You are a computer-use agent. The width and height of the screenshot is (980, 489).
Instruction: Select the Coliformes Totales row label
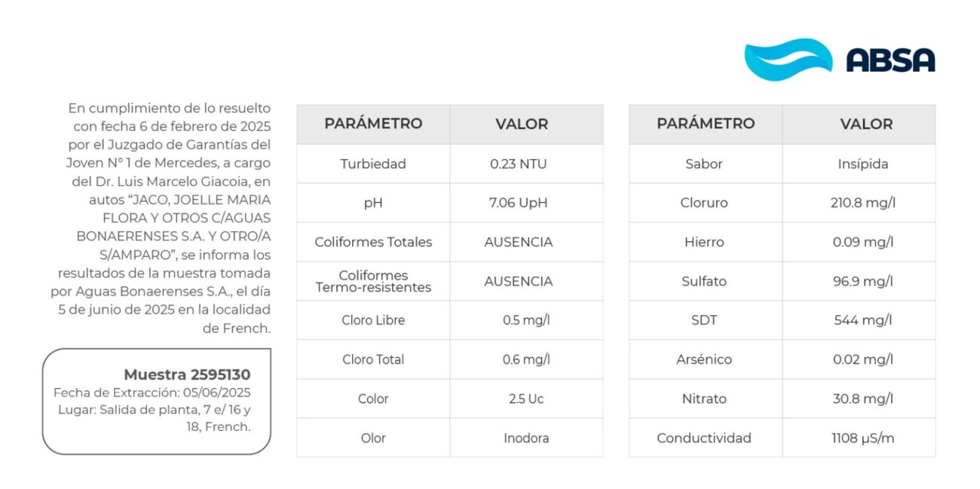(x=373, y=242)
